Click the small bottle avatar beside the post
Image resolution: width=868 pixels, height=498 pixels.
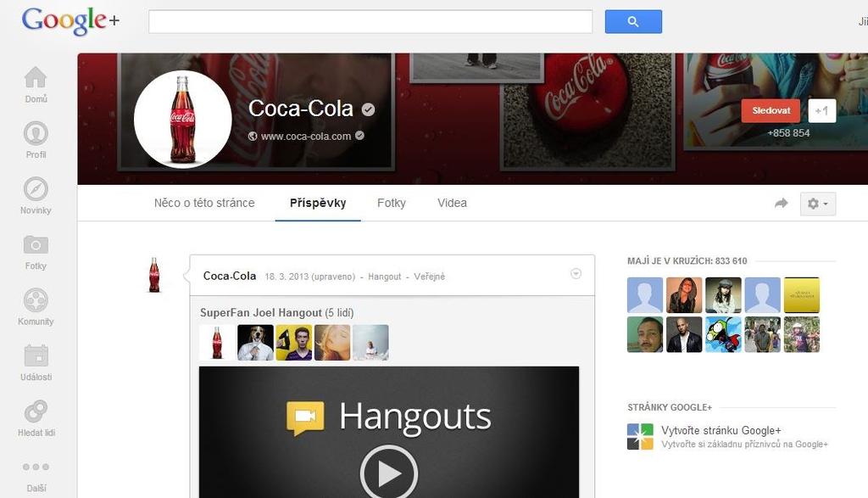[154, 275]
